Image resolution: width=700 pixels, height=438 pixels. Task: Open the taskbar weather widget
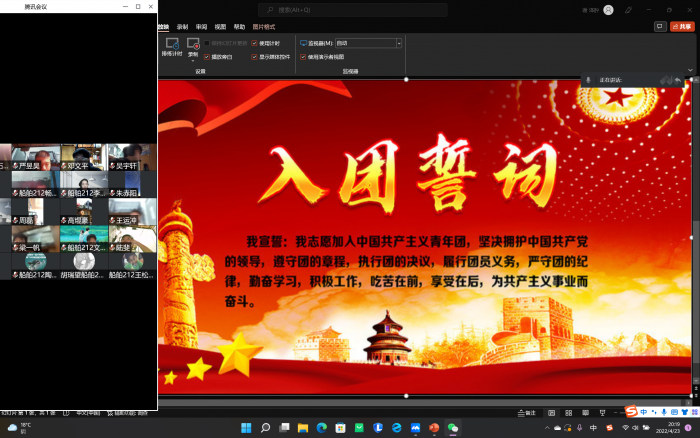pos(20,428)
